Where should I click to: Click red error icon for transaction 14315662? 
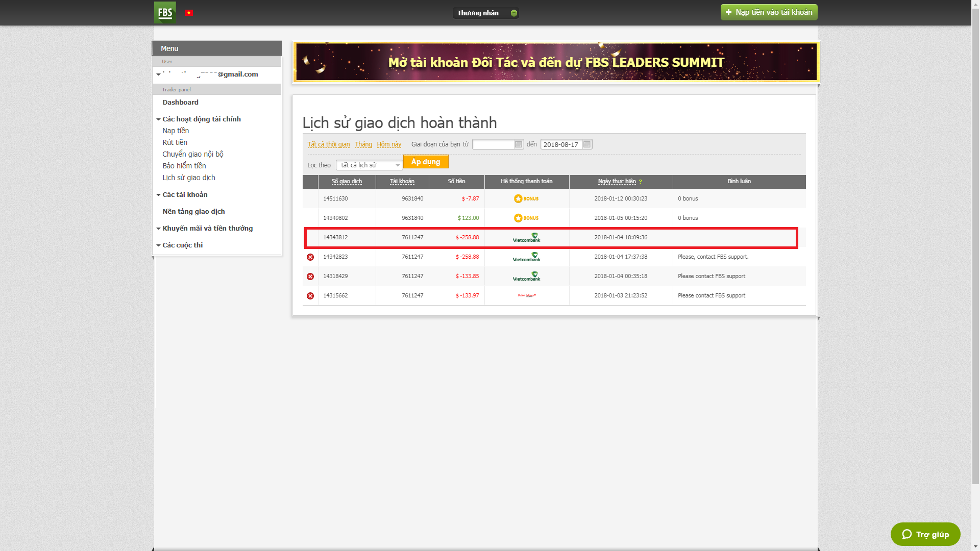(x=310, y=296)
